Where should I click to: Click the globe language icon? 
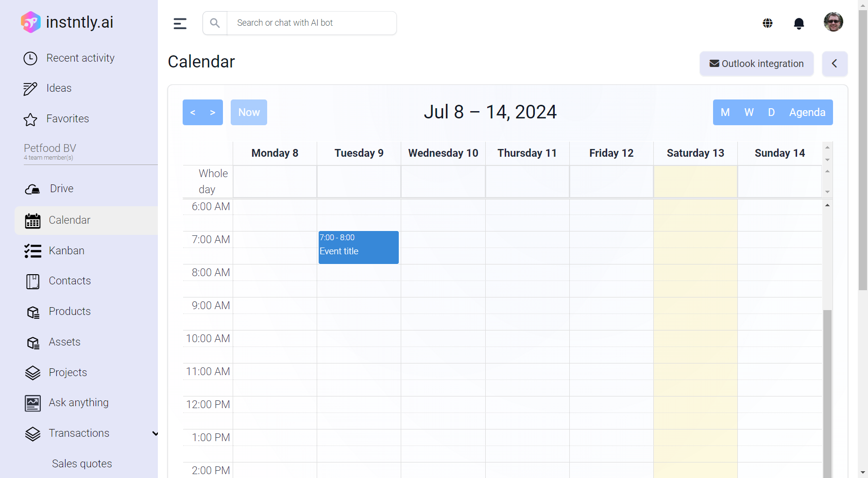click(767, 23)
